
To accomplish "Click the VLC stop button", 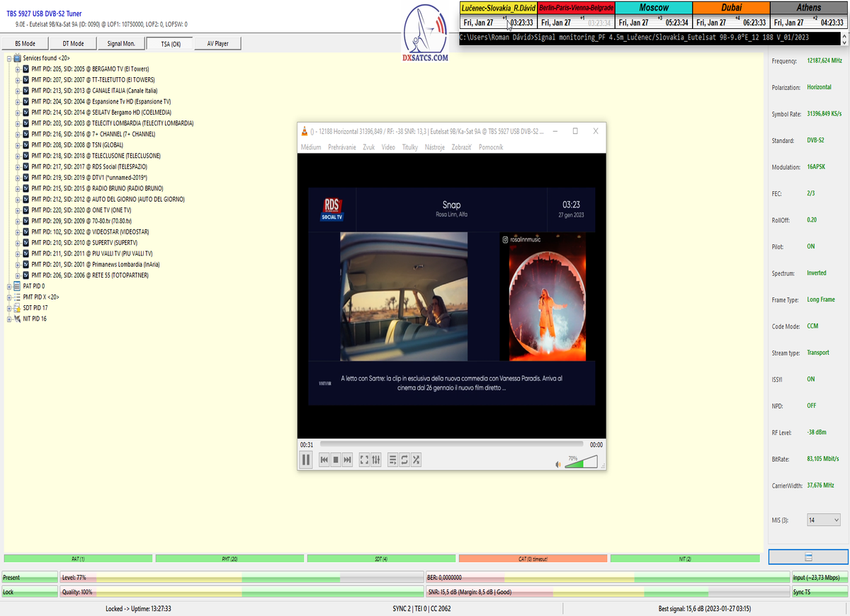I will point(336,460).
